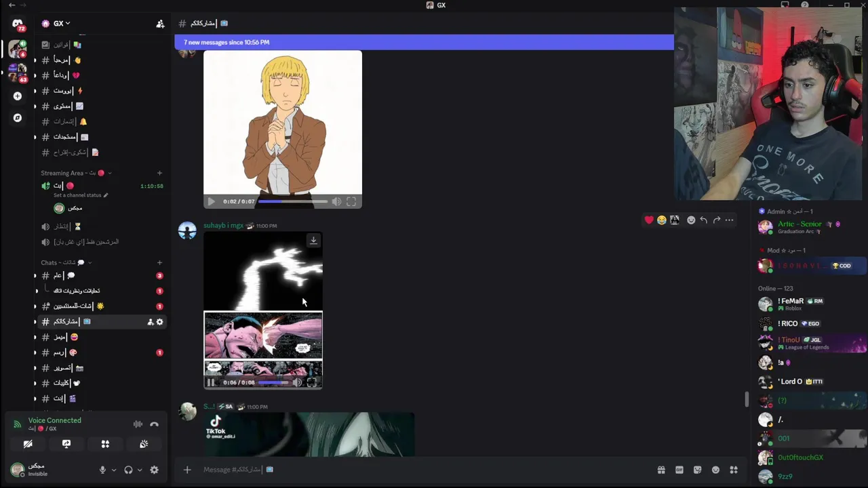Open microphone input options arrow
The width and height of the screenshot is (868, 488).
(x=113, y=470)
